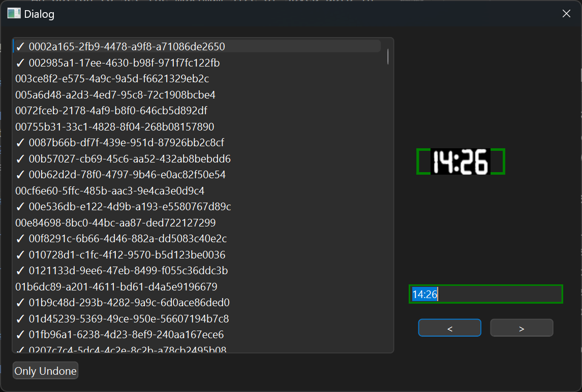Toggle the Only Undone button
Viewport: 582px width, 392px height.
[45, 371]
